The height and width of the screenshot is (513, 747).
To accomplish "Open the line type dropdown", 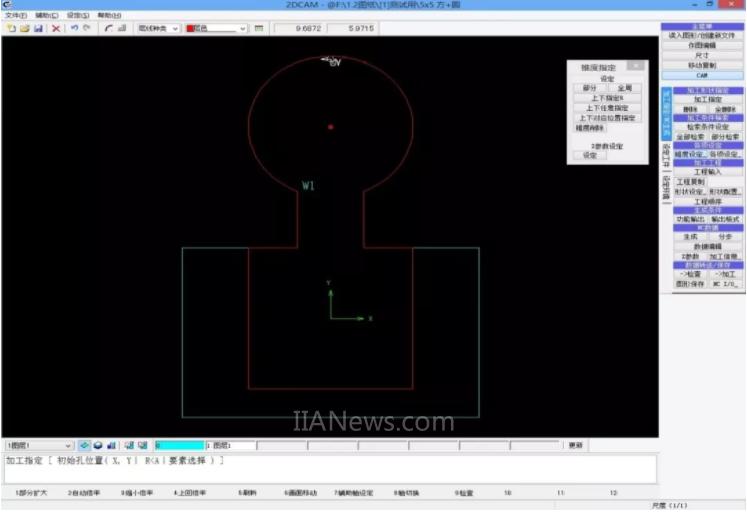I will 176,28.
